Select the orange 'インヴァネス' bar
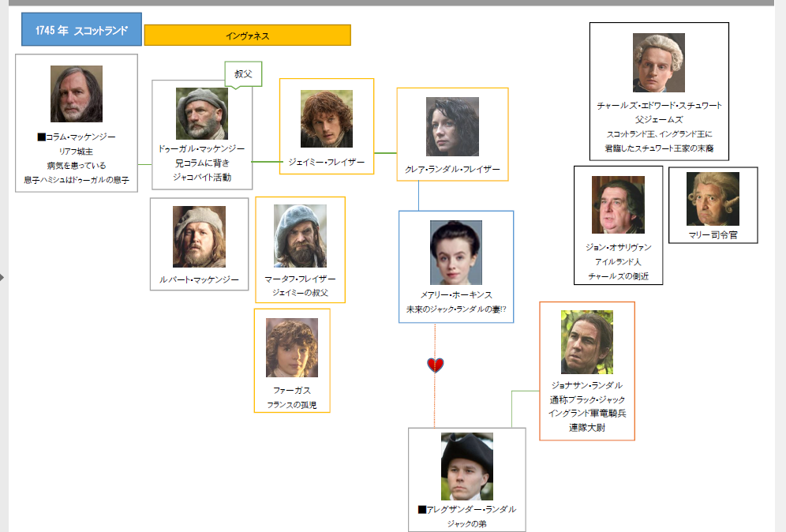The image size is (786, 532). [x=248, y=36]
